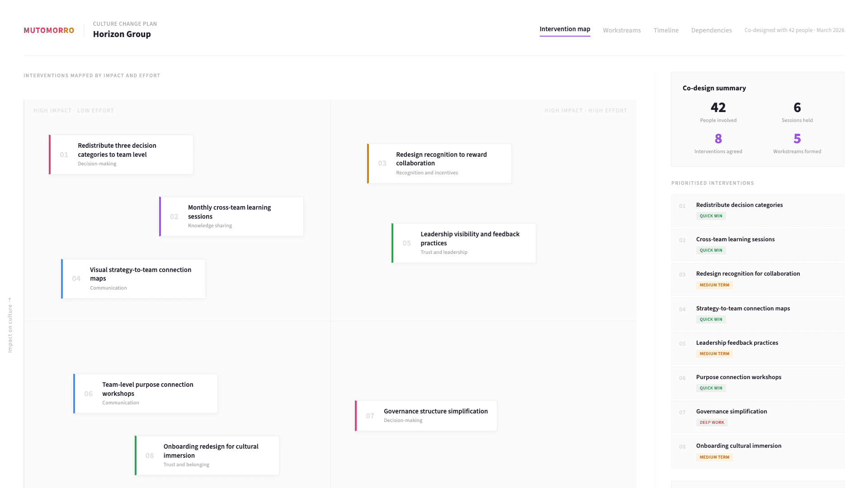868x488 pixels.
Task: Select Strategy-to-team connection maps list item
Action: [758, 314]
